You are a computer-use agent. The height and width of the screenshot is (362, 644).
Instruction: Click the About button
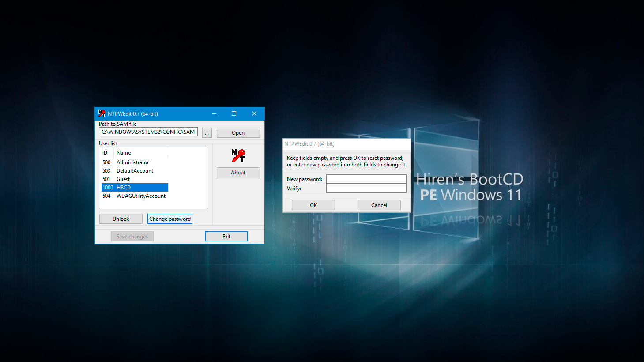tap(238, 173)
